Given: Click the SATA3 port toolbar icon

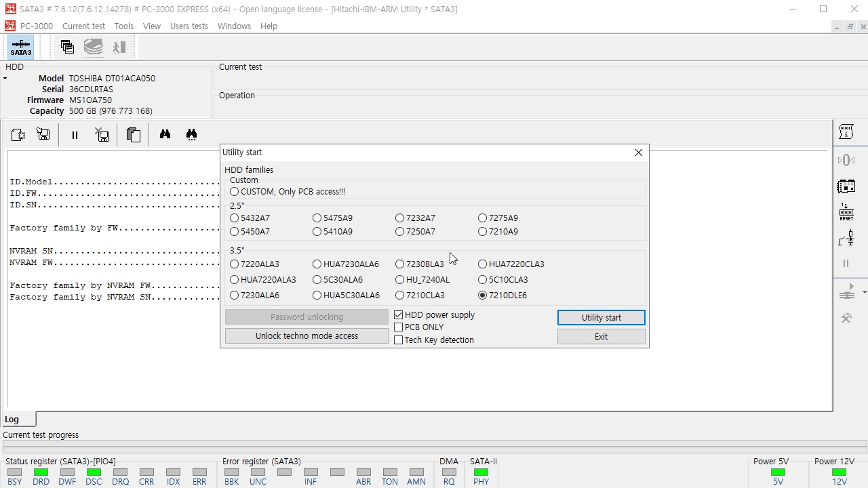Looking at the screenshot, I should [20, 47].
